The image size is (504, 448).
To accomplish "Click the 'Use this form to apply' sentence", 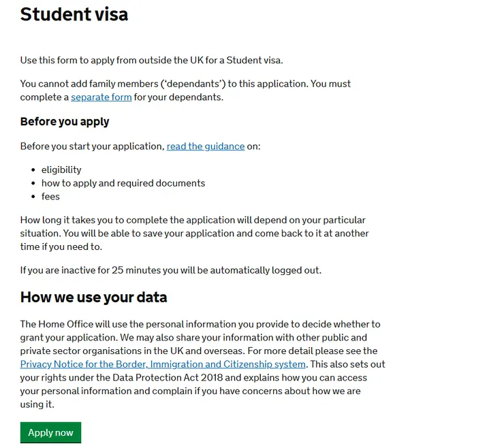I will tap(151, 60).
